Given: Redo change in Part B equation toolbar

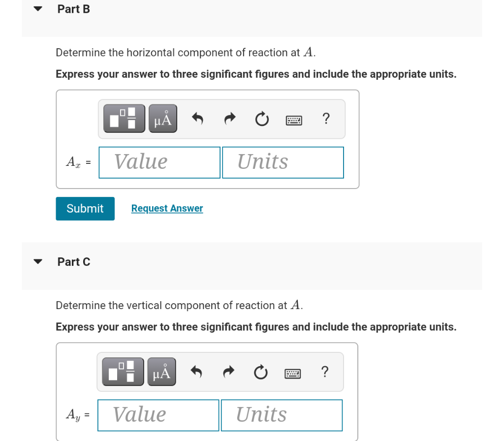Looking at the screenshot, I should (x=229, y=118).
